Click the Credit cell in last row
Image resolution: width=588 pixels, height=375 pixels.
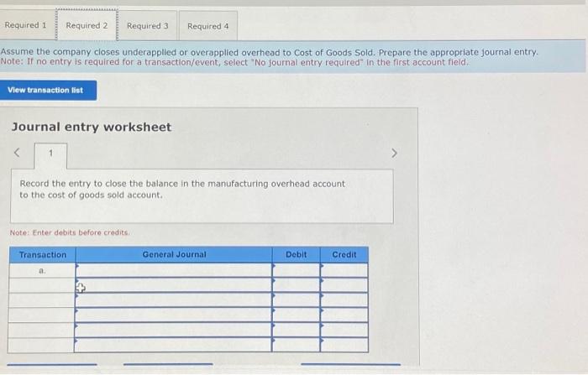[344, 345]
